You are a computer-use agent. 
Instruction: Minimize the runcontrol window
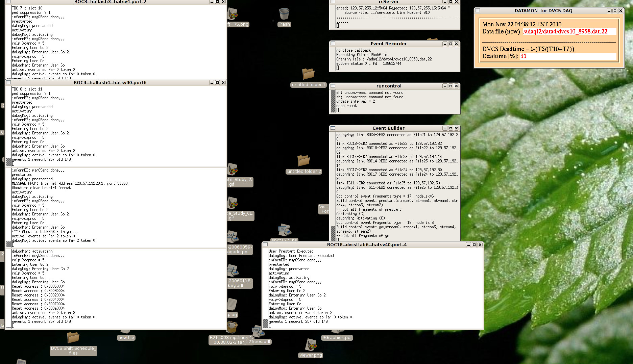click(x=445, y=86)
